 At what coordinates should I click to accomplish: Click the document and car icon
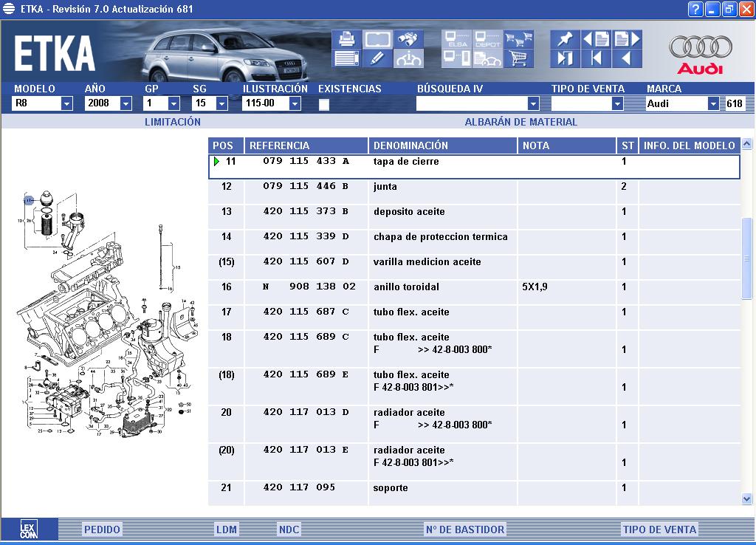(487, 58)
